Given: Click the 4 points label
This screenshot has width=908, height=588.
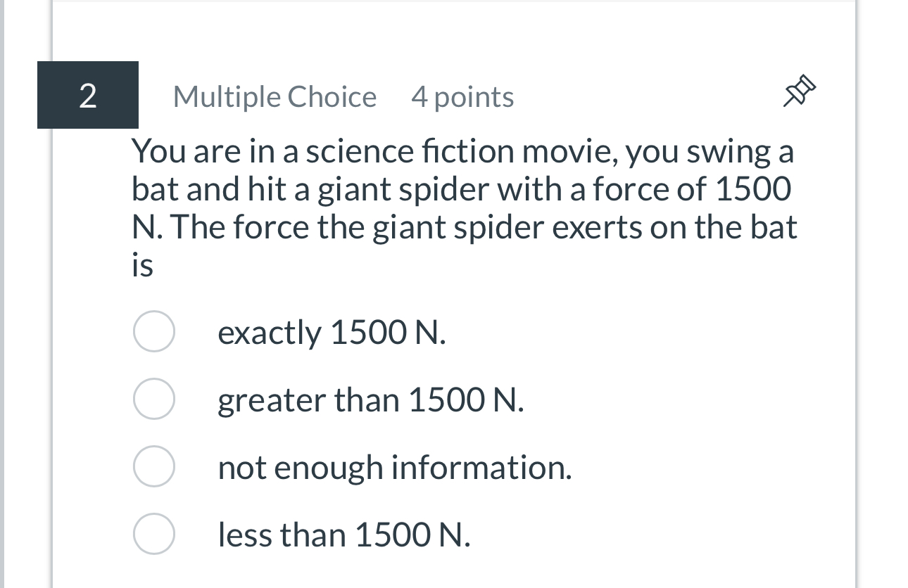Looking at the screenshot, I should click(462, 97).
